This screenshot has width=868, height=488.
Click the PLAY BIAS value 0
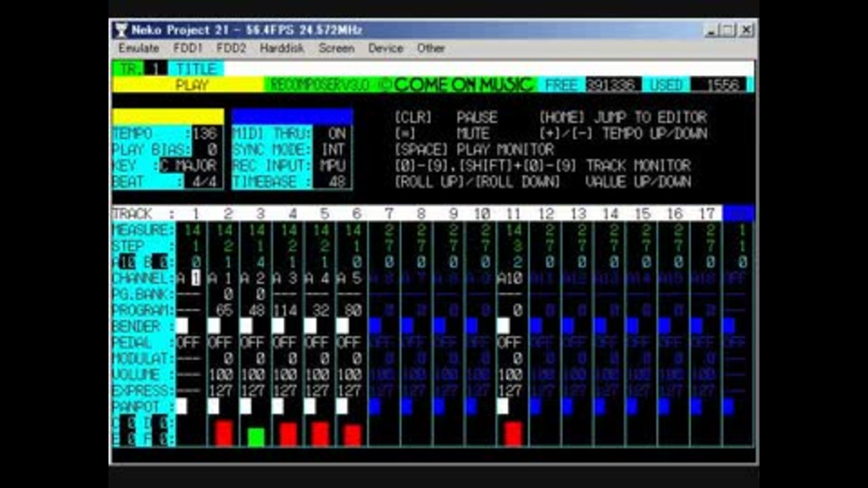coord(212,150)
